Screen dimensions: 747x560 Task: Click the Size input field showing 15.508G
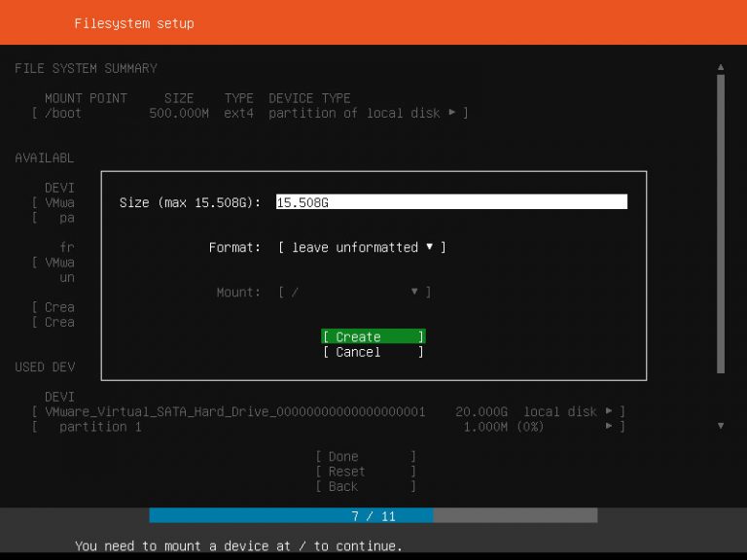(451, 202)
